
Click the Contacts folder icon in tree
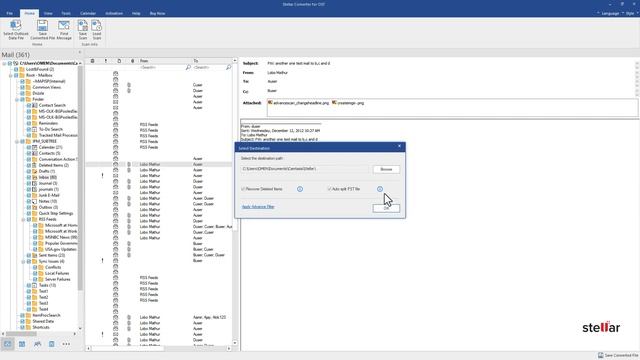[35, 153]
